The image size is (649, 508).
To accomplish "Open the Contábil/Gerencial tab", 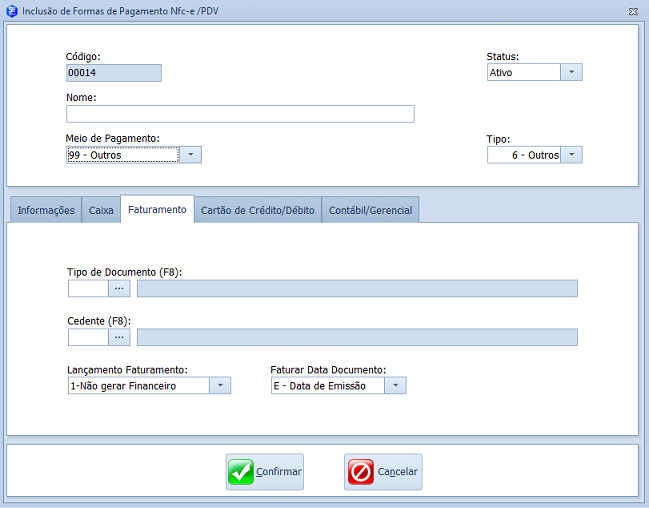I will tap(370, 211).
